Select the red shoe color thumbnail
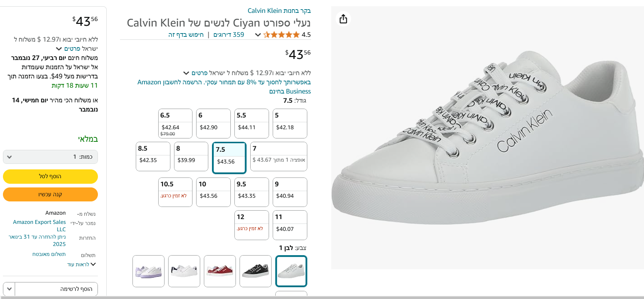 [220, 271]
